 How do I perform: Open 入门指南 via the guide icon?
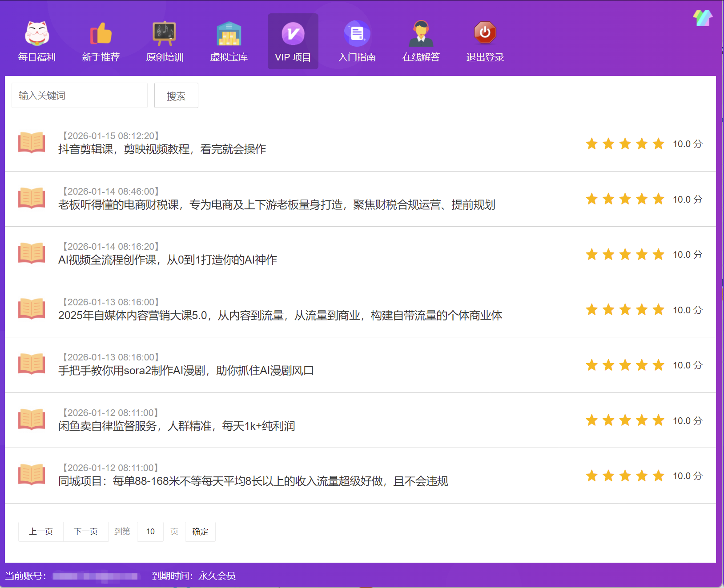(356, 33)
